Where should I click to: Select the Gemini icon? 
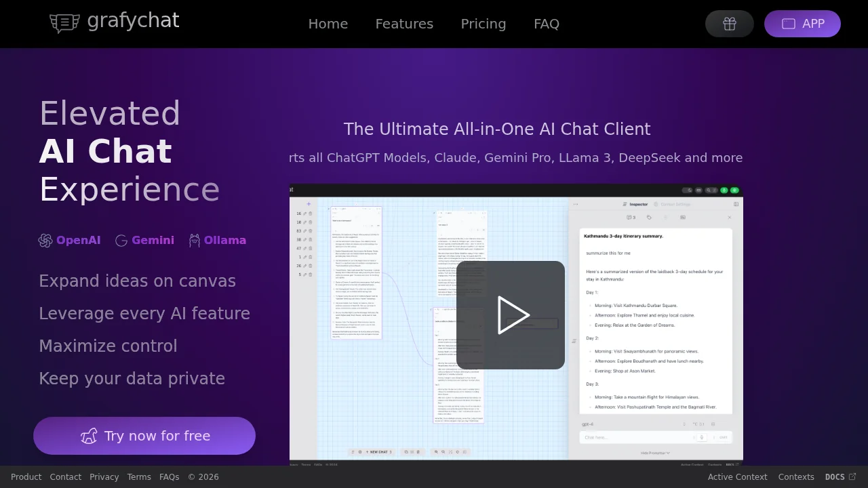point(121,240)
